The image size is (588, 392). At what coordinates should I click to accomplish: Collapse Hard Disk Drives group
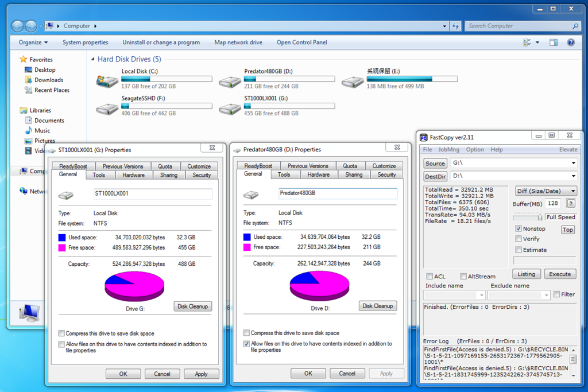(x=92, y=59)
